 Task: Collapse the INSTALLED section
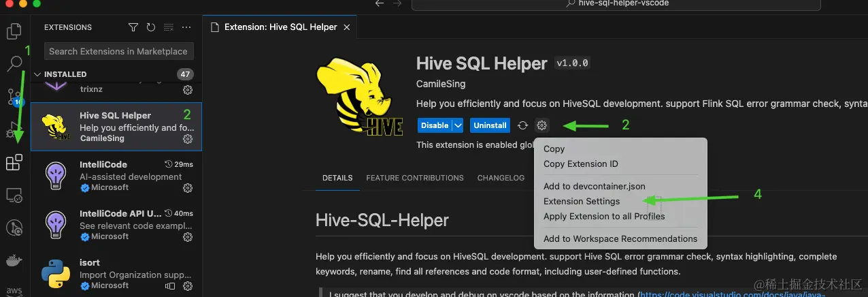coord(37,74)
